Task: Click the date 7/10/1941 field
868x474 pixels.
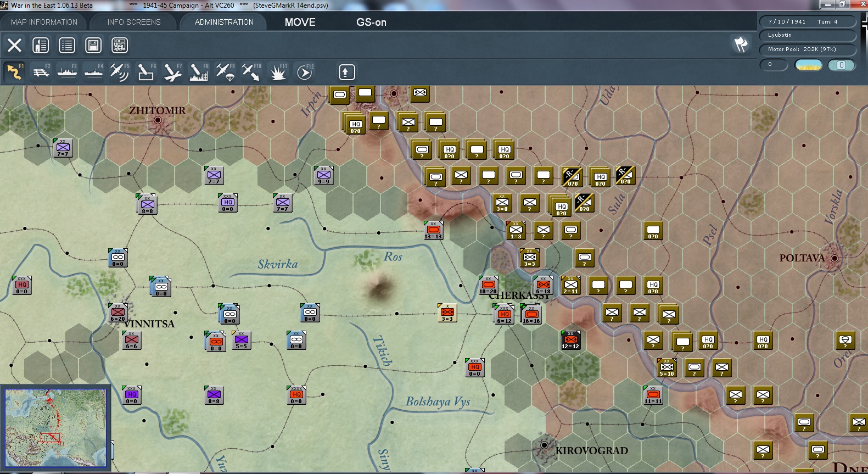Action: pyautogui.click(x=787, y=21)
